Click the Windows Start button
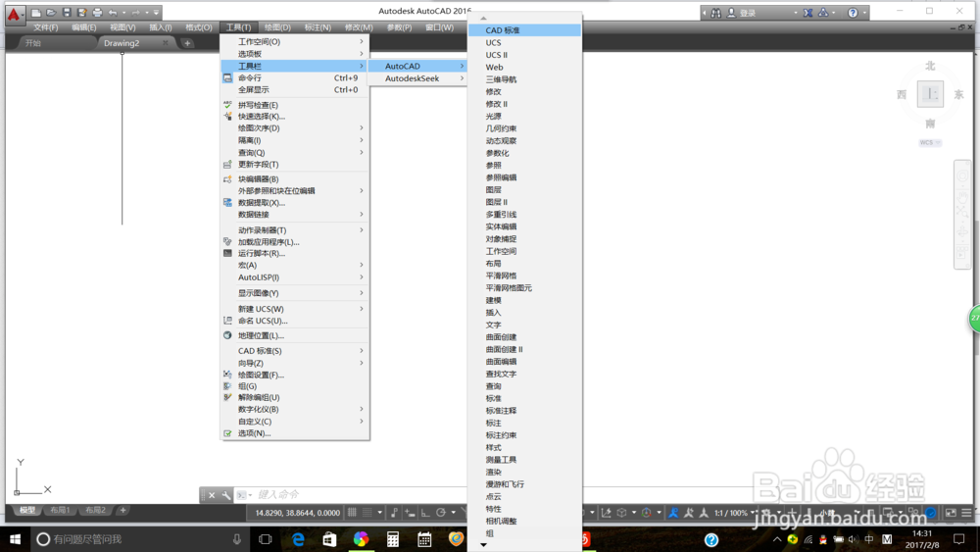The image size is (980, 552). pyautogui.click(x=15, y=539)
